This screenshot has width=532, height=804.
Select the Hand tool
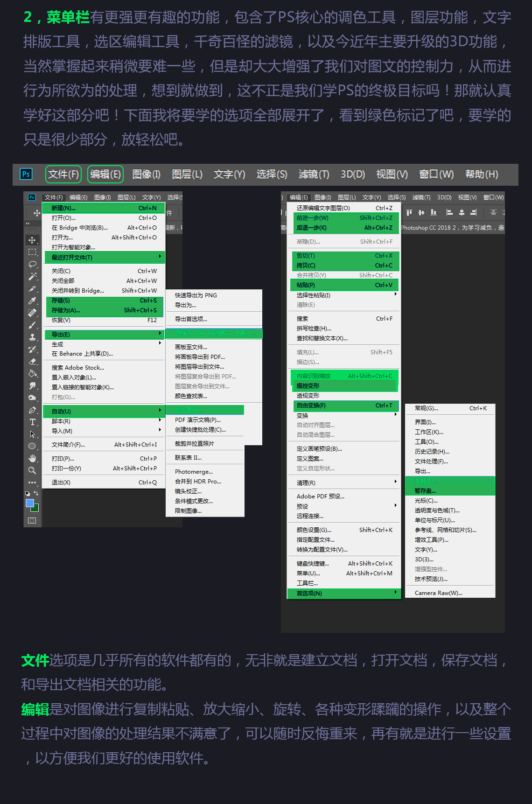click(x=32, y=458)
